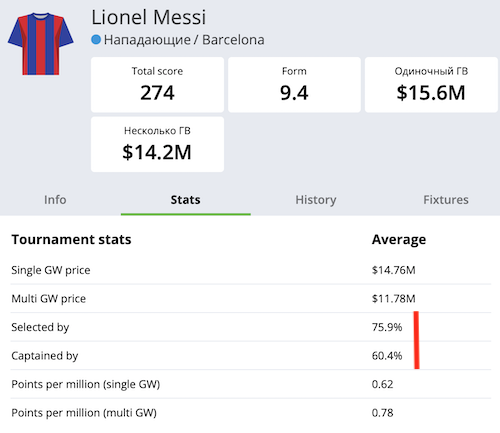Open the Fixtures tab

[446, 200]
